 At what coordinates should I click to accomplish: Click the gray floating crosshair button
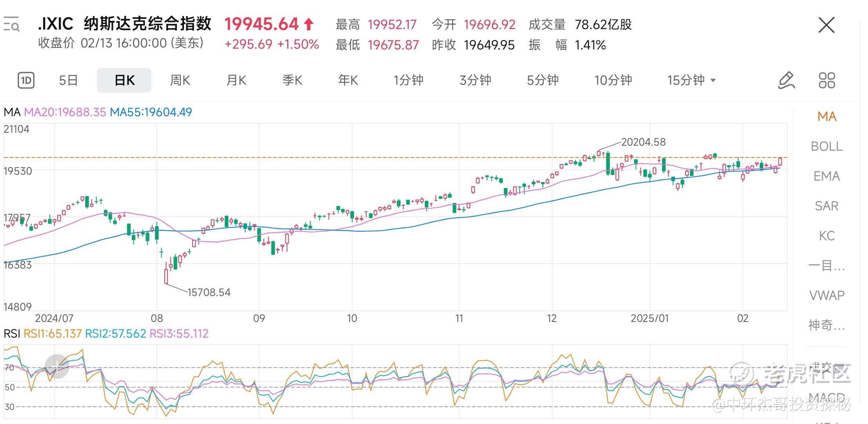57,367
